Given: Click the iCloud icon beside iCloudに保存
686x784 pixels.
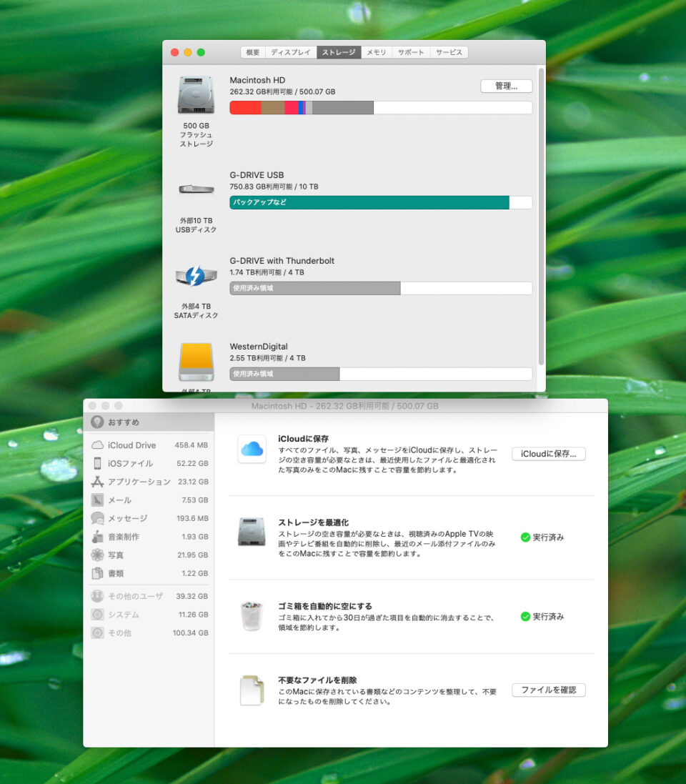Looking at the screenshot, I should pos(252,449).
